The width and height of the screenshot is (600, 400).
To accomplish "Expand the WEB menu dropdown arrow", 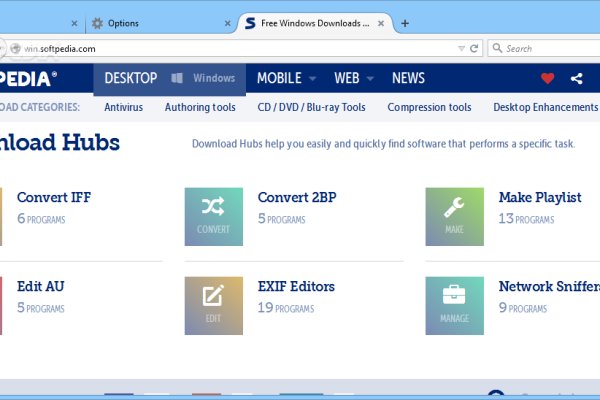I will 370,78.
